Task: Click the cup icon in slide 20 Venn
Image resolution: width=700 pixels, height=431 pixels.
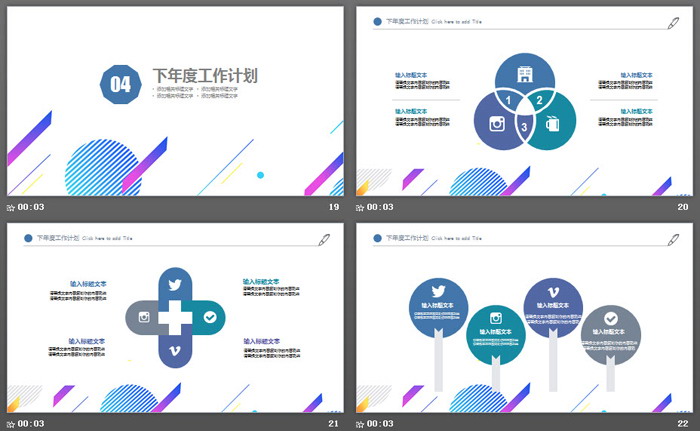Action: 552,123
